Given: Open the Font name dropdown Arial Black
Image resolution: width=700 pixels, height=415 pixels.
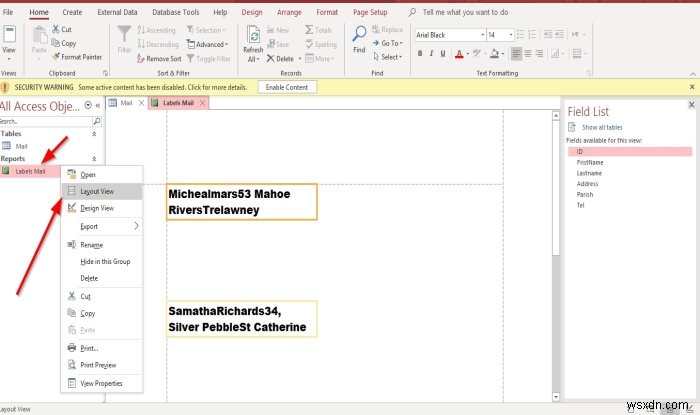Looking at the screenshot, I should coord(483,35).
